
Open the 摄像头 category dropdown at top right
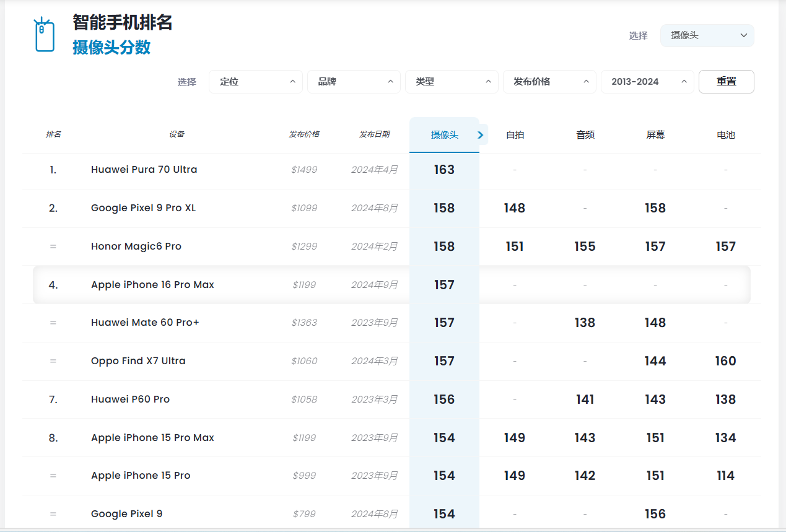(x=707, y=35)
